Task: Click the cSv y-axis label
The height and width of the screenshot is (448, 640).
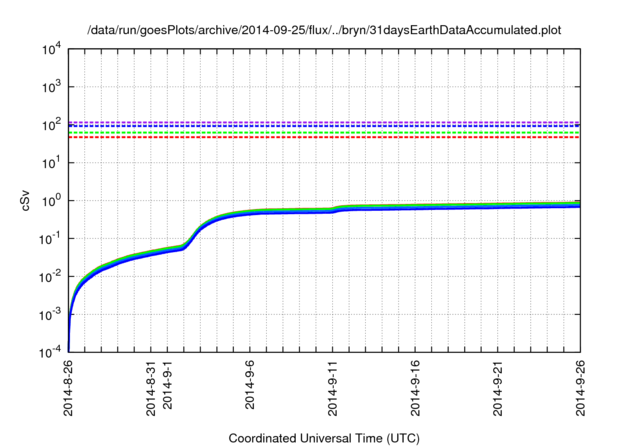Action: coord(25,201)
